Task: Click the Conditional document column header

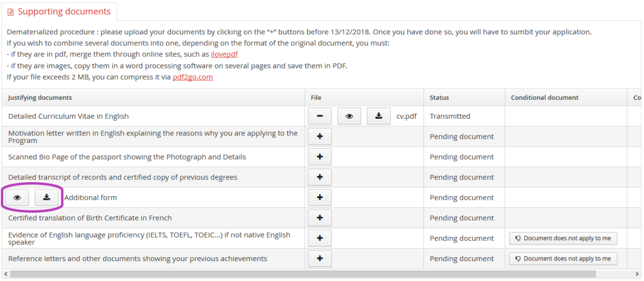Action: pos(545,98)
